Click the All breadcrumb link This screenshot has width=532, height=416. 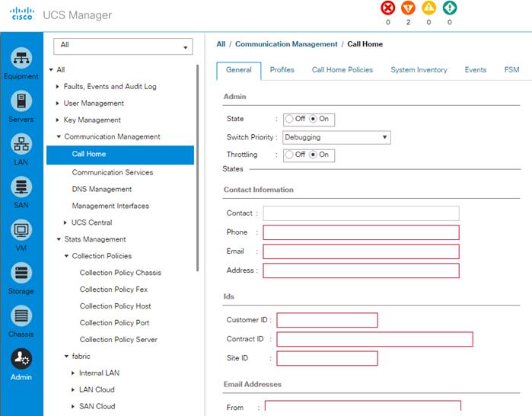[x=221, y=44]
